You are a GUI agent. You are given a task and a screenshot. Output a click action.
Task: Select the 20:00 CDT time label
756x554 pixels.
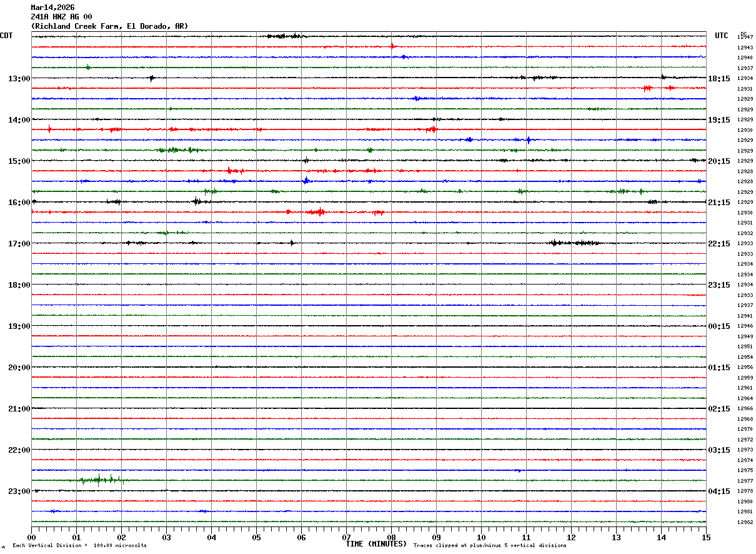pos(19,367)
